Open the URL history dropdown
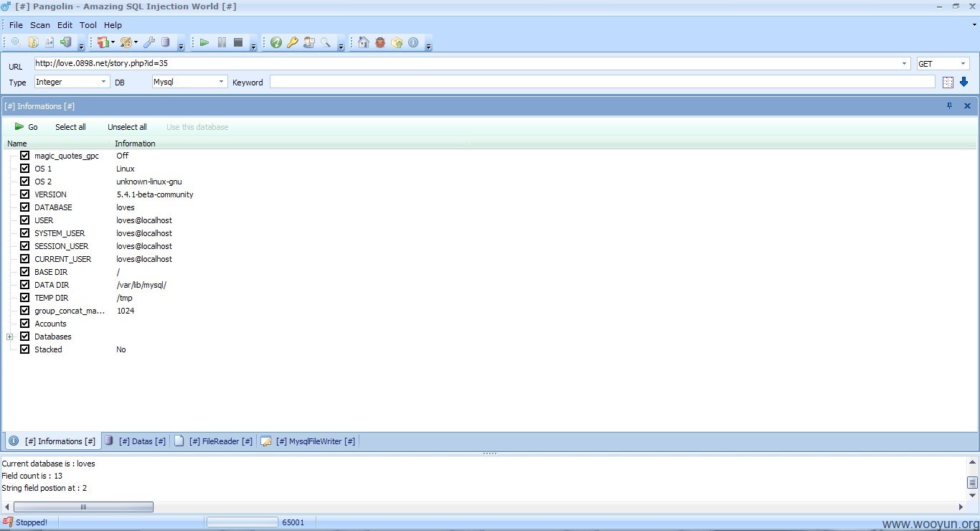This screenshot has height=531, width=980. [904, 63]
